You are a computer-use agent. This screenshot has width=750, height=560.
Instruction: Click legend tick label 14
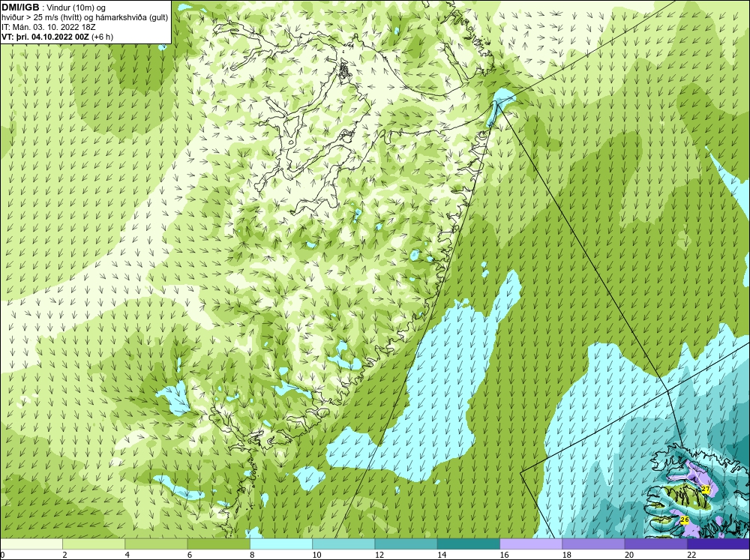coord(442,555)
